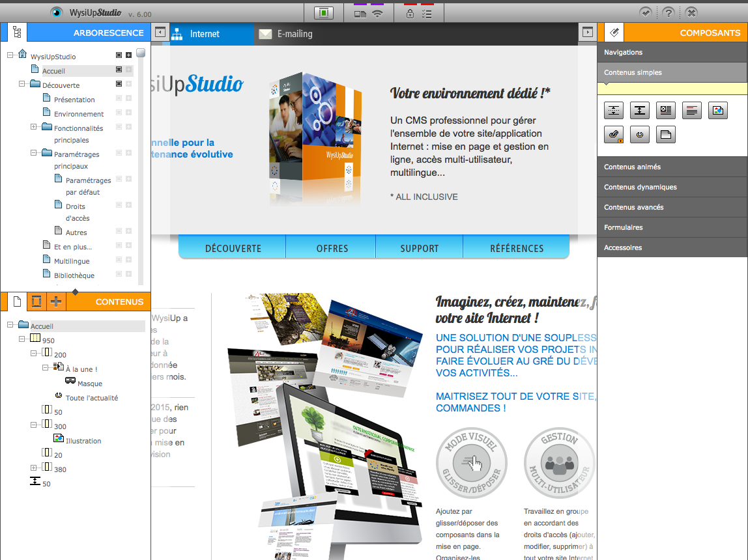Click the padlock icon in top toolbar

410,14
